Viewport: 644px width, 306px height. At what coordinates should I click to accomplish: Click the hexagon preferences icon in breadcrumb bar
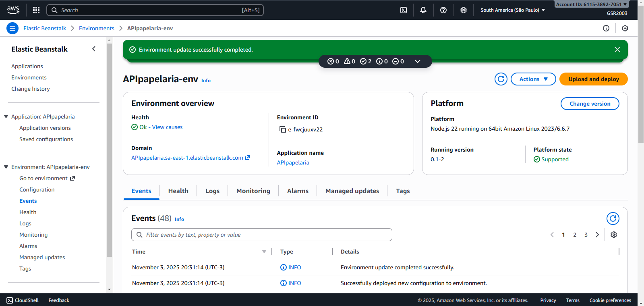click(625, 28)
